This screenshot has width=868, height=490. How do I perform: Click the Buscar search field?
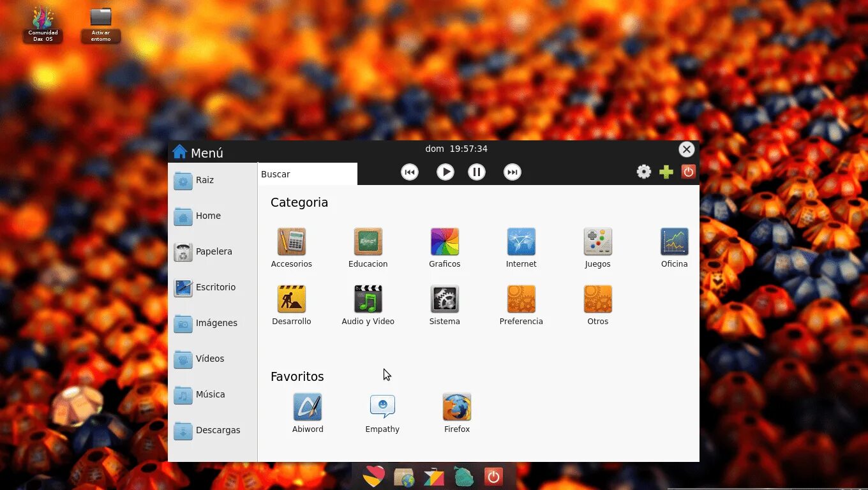pyautogui.click(x=308, y=174)
